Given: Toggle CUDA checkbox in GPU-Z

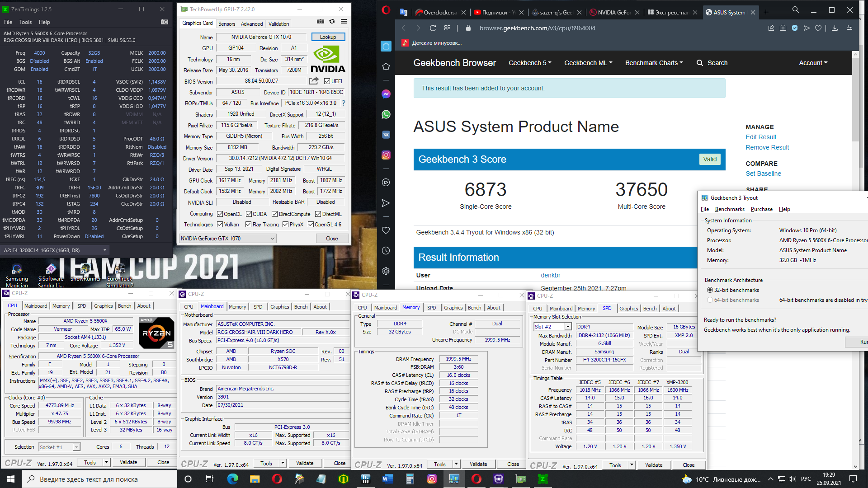Looking at the screenshot, I should click(249, 214).
